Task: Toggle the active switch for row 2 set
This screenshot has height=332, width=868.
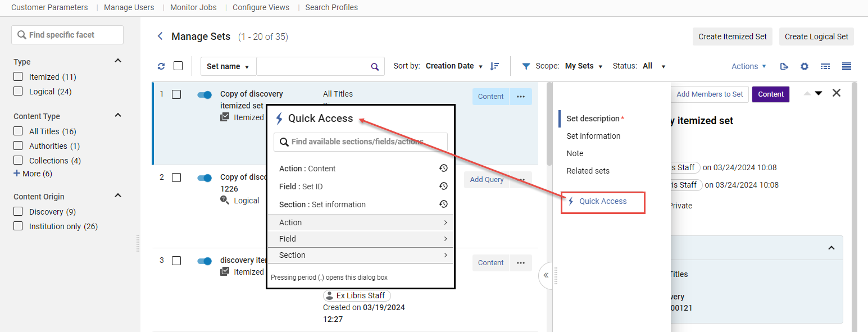Action: pyautogui.click(x=204, y=178)
